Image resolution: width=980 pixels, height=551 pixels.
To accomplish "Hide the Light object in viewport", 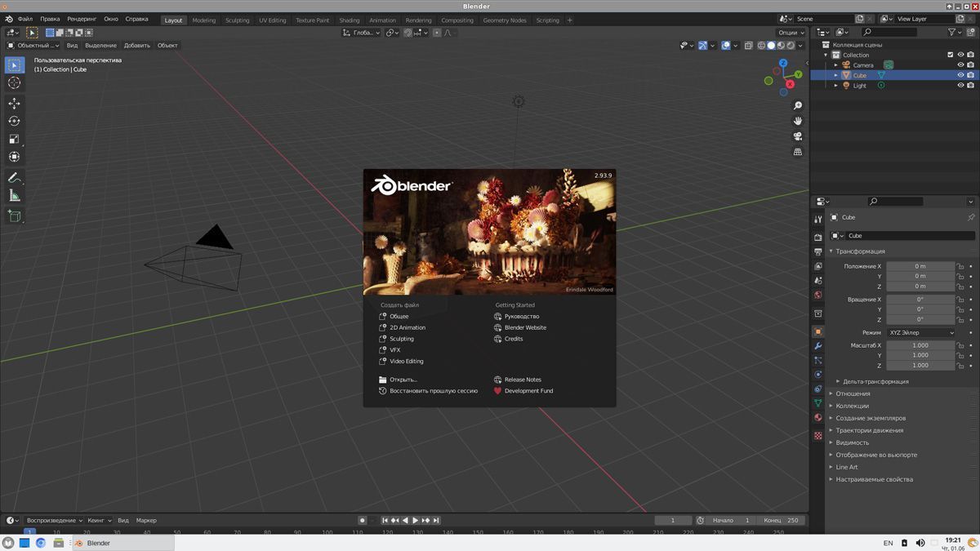I will coord(960,85).
